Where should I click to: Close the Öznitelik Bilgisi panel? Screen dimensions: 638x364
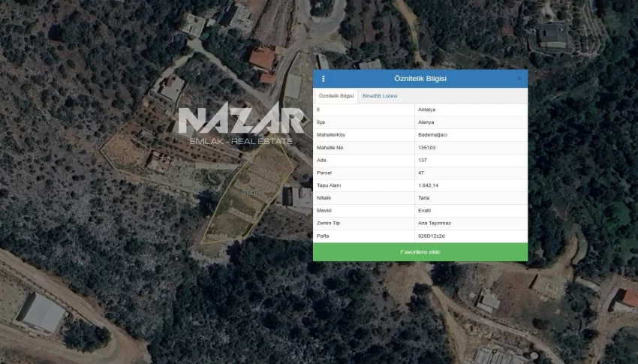coord(519,79)
